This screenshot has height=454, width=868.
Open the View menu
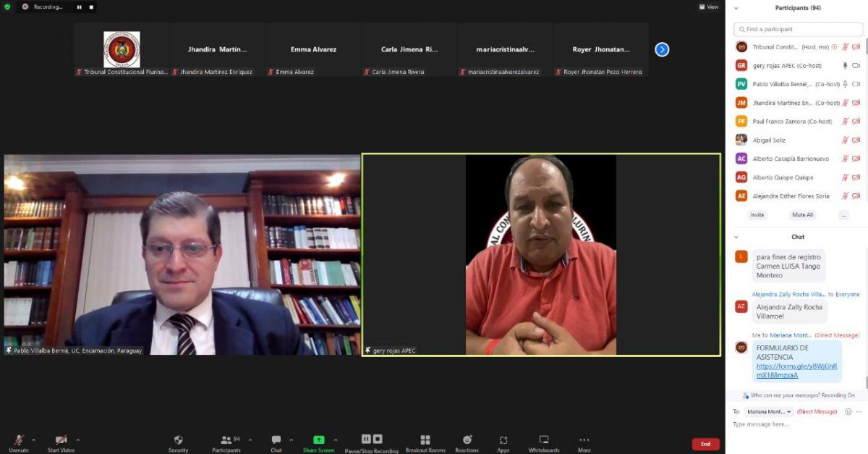point(709,7)
